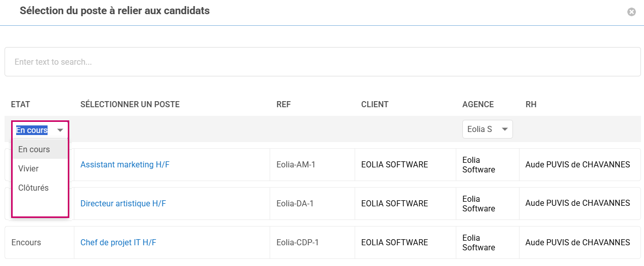Open the 'Assistant marketing H/F' job link
644x266 pixels.
click(x=124, y=164)
